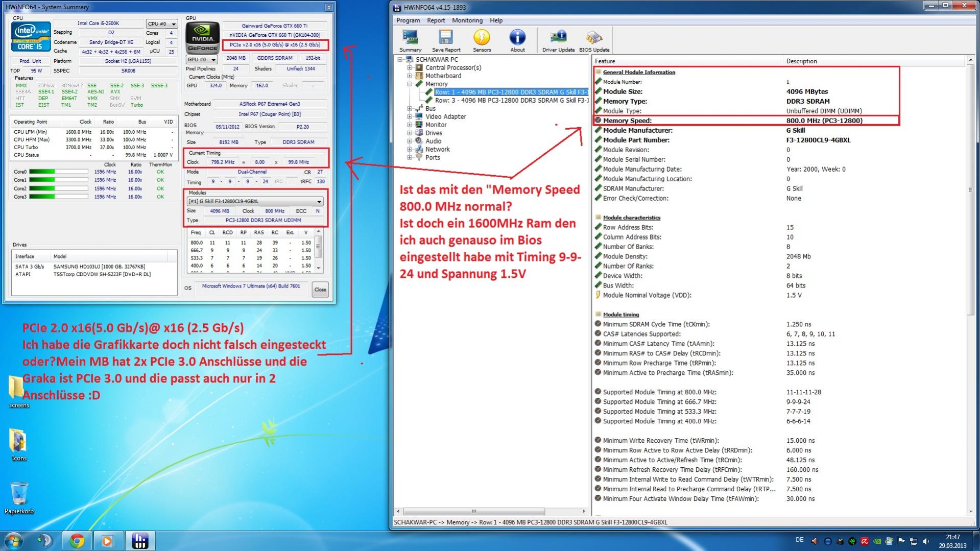Open the GPU #0 dropdown in System Summary
Screen dimensions: 980x551
(202, 59)
